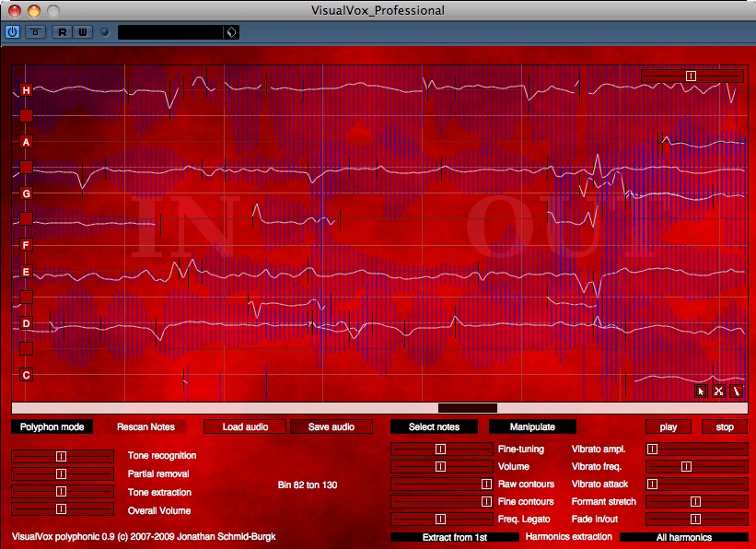Toggle the plugin power button
Screen dimensions: 756x549
(13, 32)
